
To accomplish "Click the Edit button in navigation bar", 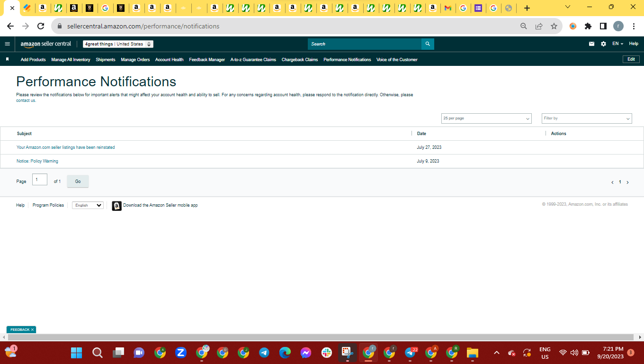I will pyautogui.click(x=631, y=59).
